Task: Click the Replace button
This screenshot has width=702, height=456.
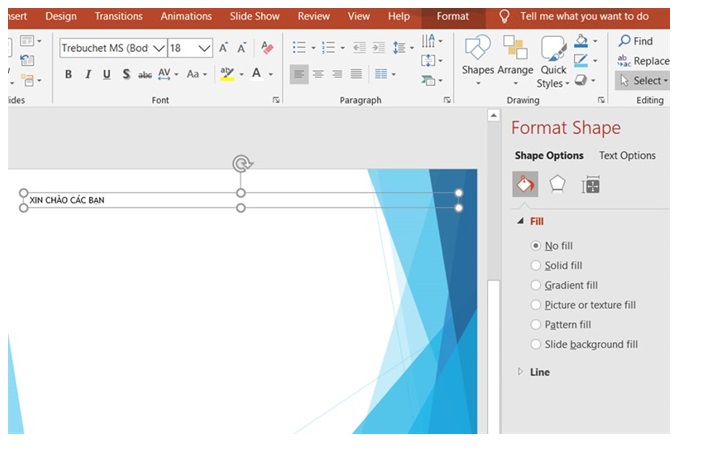Action: click(x=644, y=61)
